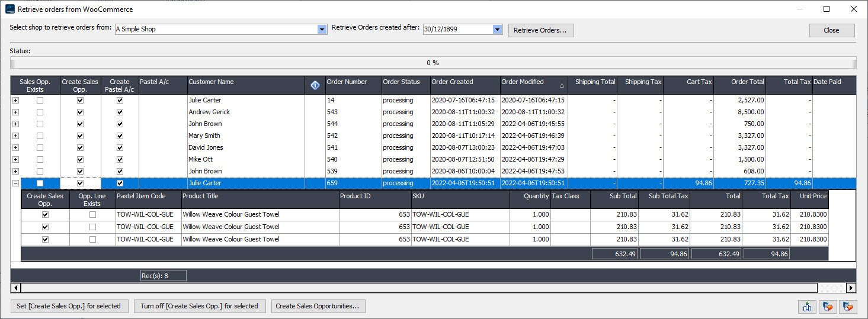Click the rightmost grid eraser icon button

point(848,307)
